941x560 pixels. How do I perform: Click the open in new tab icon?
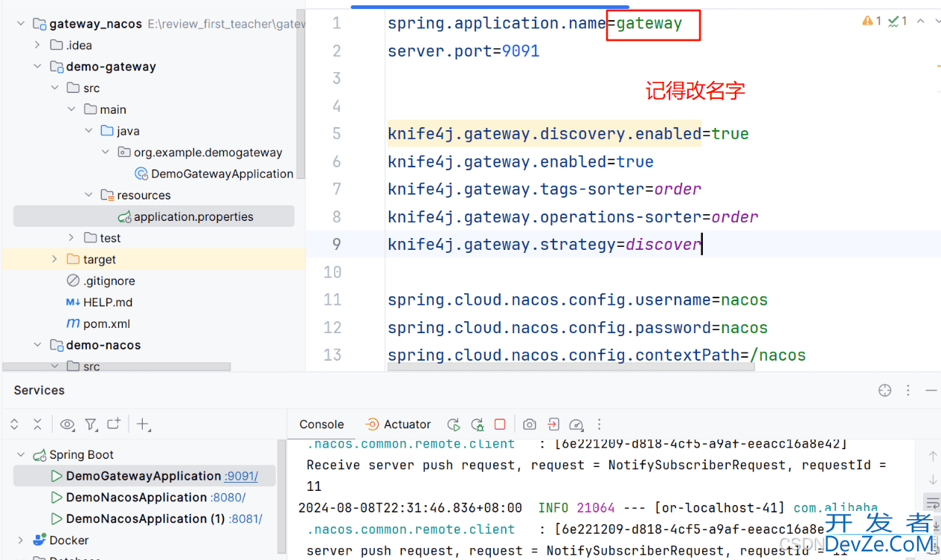pyautogui.click(x=114, y=424)
